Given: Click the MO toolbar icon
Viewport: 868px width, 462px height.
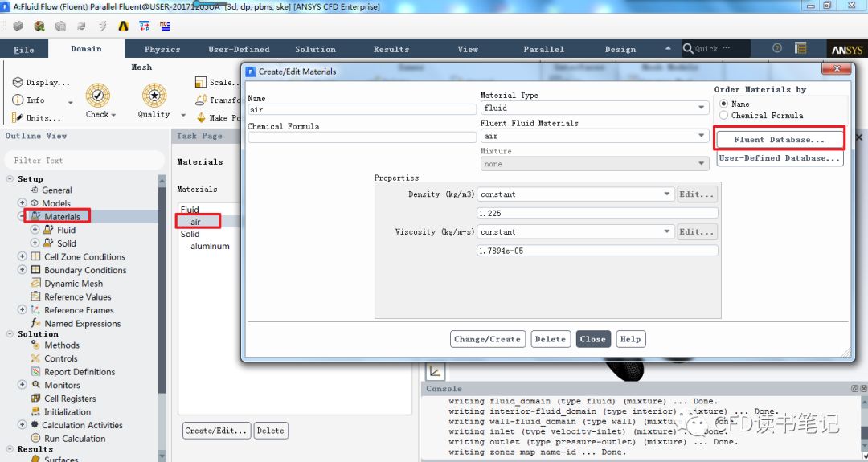Looking at the screenshot, I should pyautogui.click(x=165, y=26).
